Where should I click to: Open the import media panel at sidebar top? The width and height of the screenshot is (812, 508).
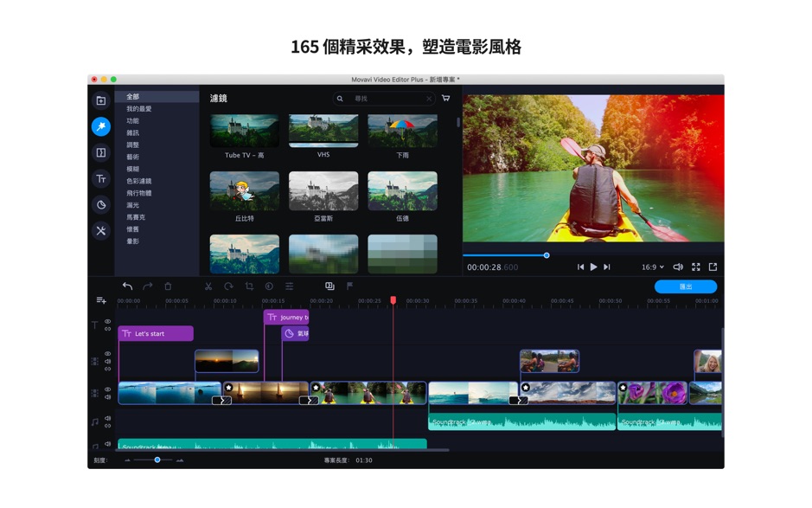point(99,100)
